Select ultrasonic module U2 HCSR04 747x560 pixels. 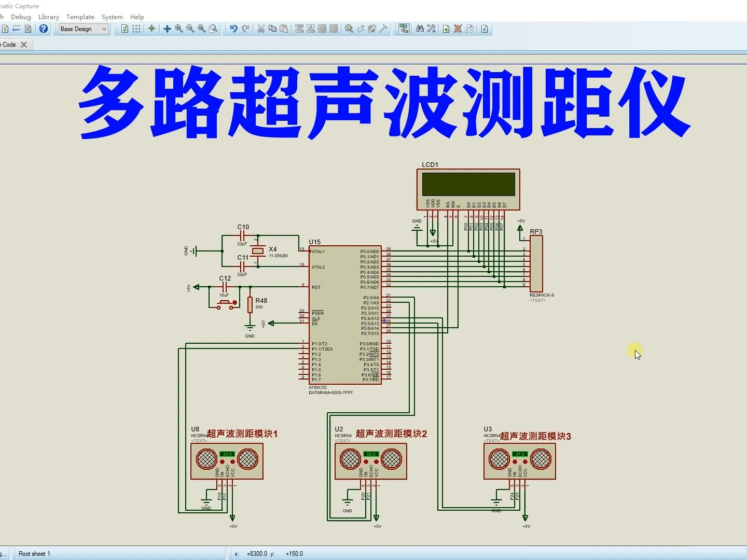click(370, 461)
